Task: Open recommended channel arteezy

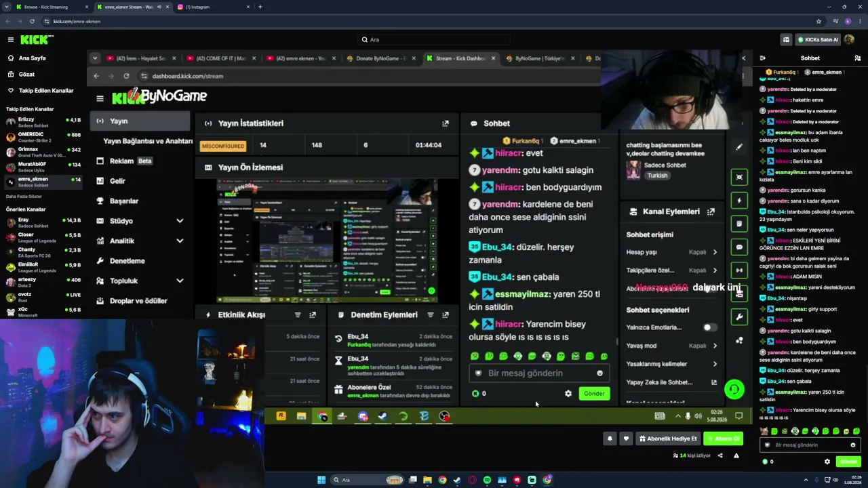Action: (43, 282)
